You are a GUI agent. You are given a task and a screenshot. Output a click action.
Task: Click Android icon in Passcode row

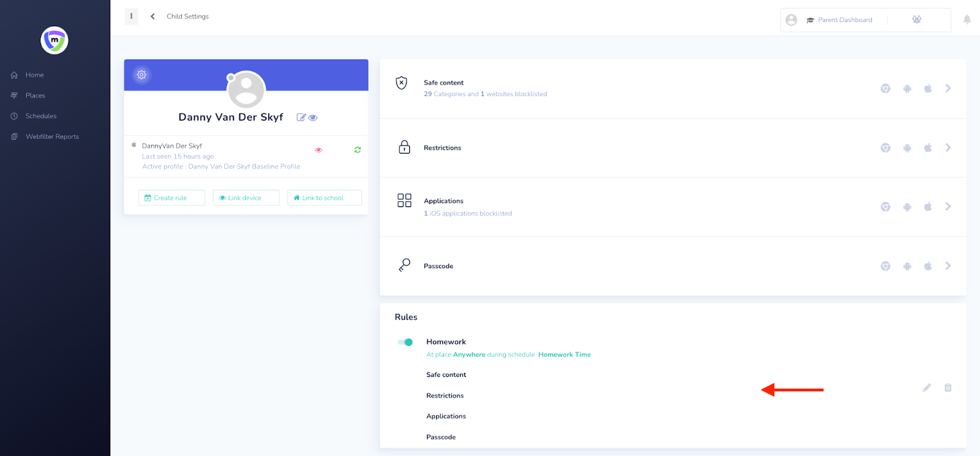pyautogui.click(x=907, y=266)
